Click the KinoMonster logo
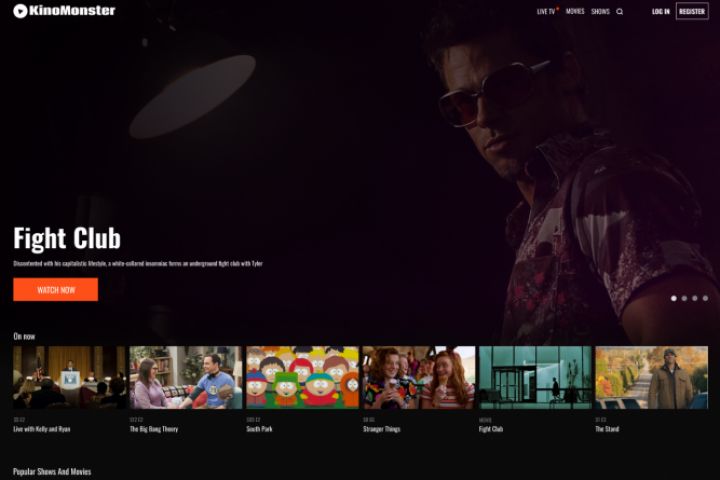Screen dimensions: 720x480 64,11
